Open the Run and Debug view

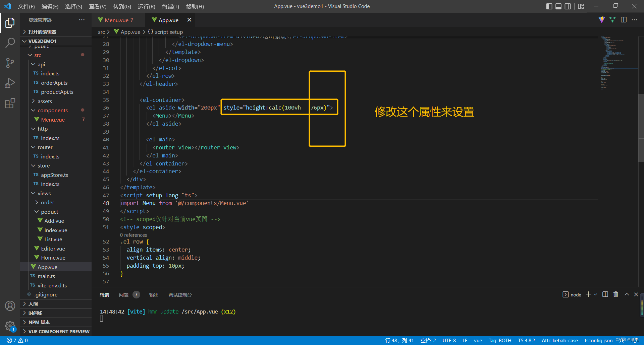click(10, 83)
